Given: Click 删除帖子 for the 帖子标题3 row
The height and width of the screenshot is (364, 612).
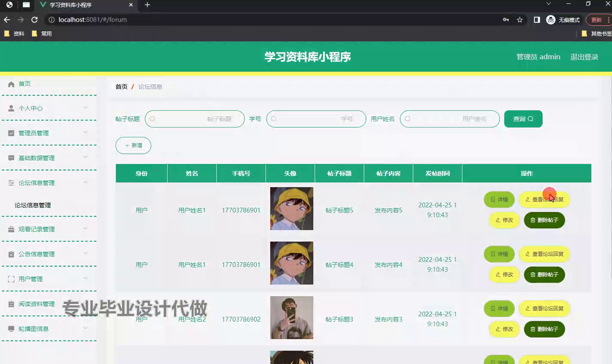Looking at the screenshot, I should point(545,329).
